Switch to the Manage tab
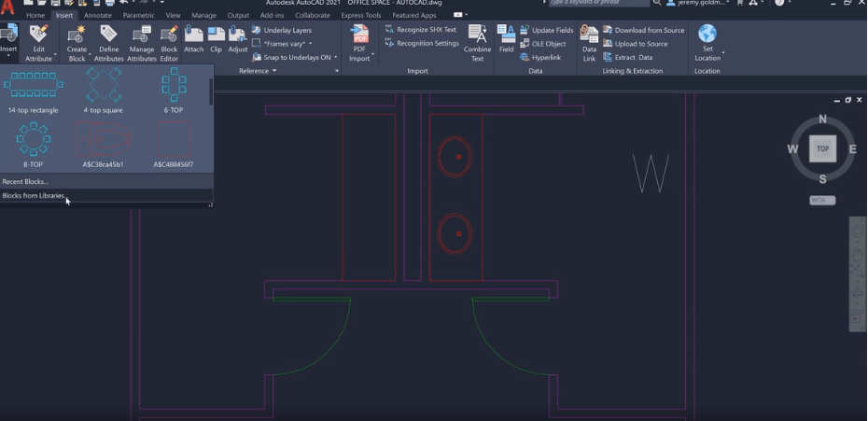 pyautogui.click(x=203, y=16)
